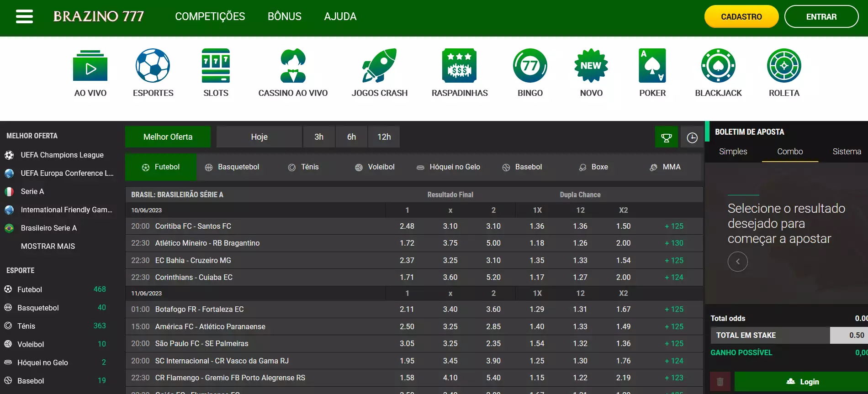Screen dimensions: 868x394
Task: Delete bets with the trash icon
Action: pyautogui.click(x=720, y=382)
